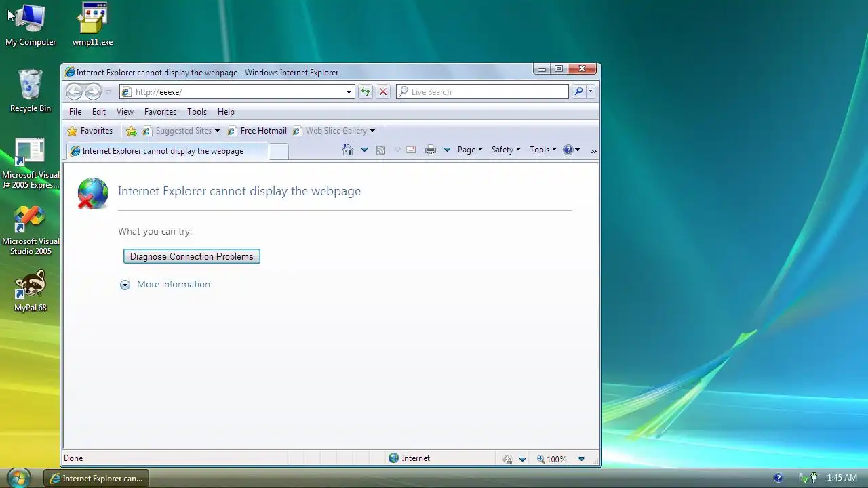868x488 pixels.
Task: Open the Help menu
Action: point(226,112)
